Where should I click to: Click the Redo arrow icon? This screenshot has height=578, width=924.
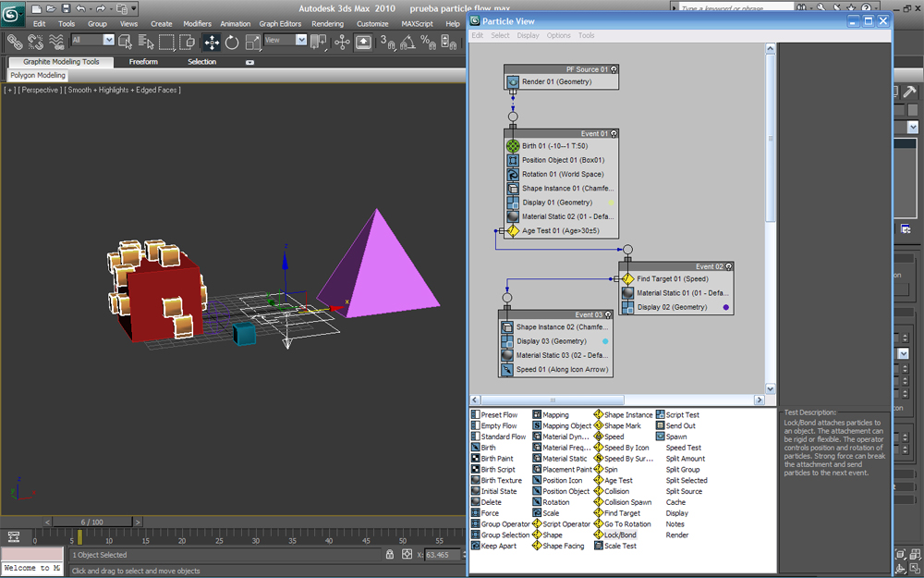[x=100, y=8]
